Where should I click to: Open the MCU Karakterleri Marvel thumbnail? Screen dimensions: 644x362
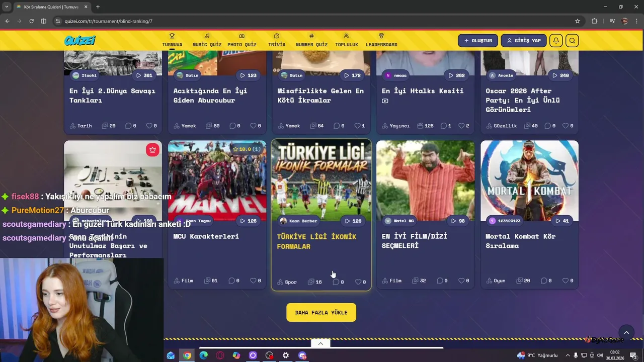pyautogui.click(x=217, y=180)
